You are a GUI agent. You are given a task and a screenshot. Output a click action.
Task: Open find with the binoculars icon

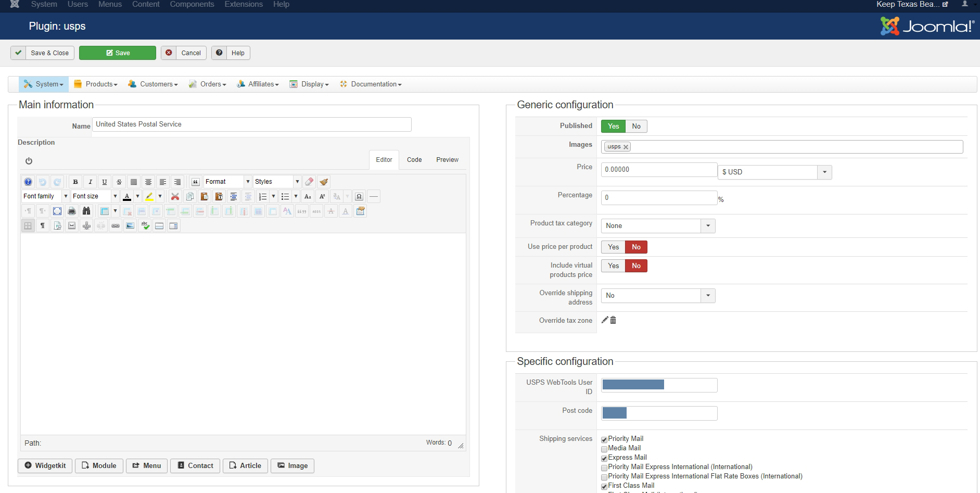pyautogui.click(x=86, y=211)
